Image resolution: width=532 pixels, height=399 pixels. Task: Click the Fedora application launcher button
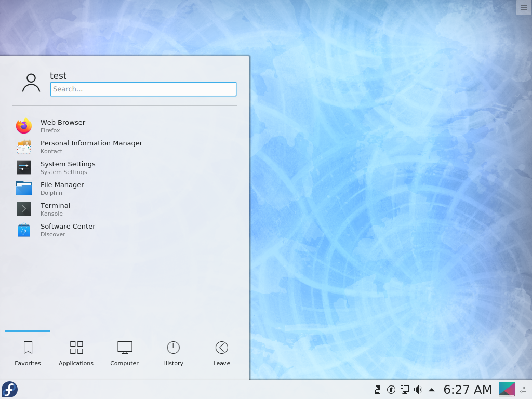[9, 390]
